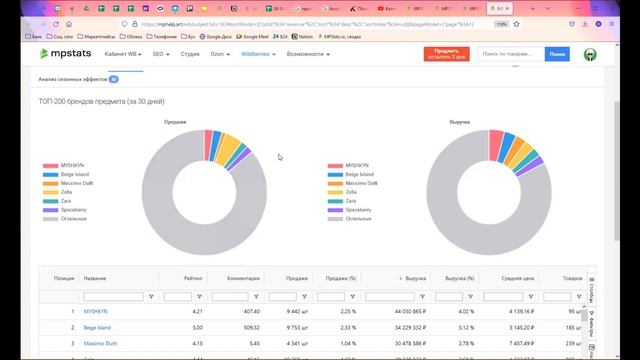Open filter icon for Продажи column
640x360 pixels.
[x=304, y=297]
